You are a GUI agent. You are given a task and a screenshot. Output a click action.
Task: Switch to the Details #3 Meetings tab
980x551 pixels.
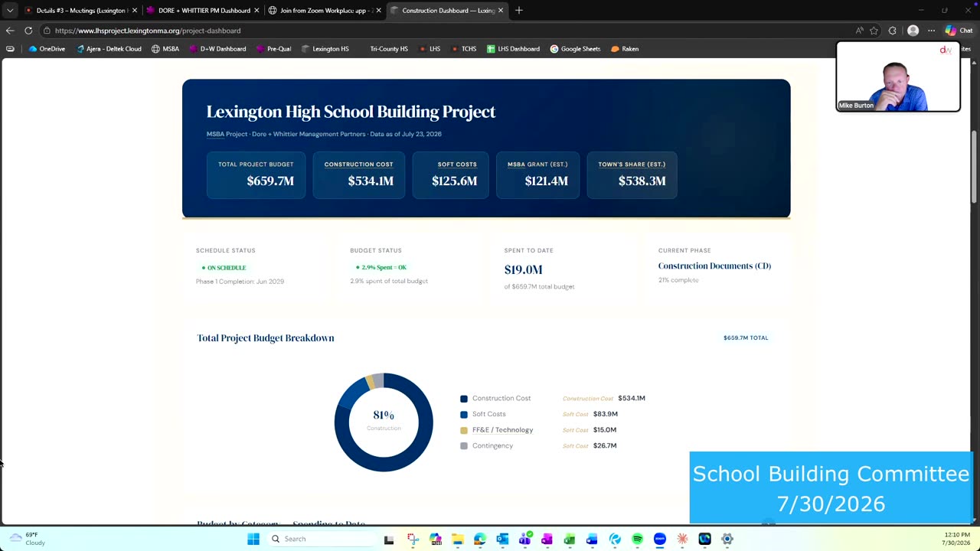click(x=81, y=11)
